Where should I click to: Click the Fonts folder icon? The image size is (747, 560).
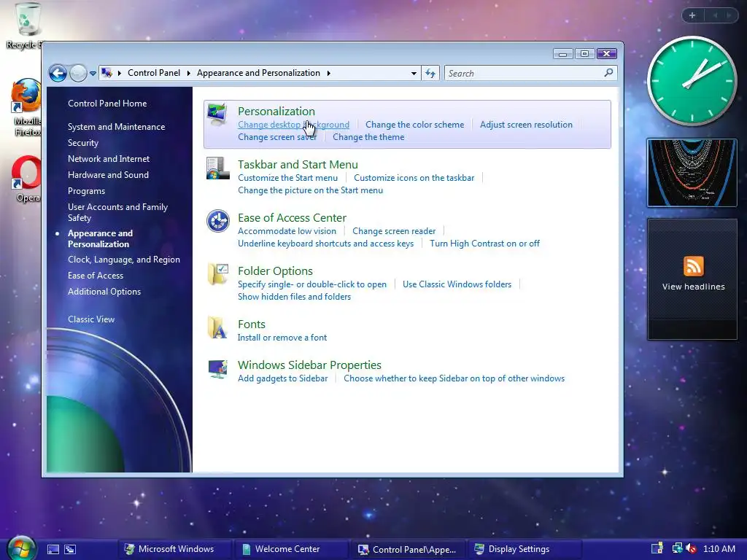pyautogui.click(x=217, y=327)
